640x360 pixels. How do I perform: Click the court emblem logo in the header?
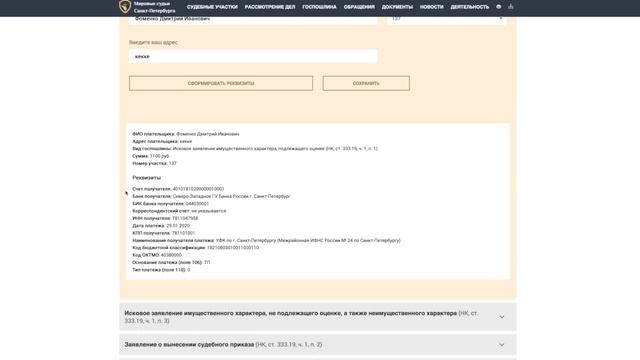[125, 7]
